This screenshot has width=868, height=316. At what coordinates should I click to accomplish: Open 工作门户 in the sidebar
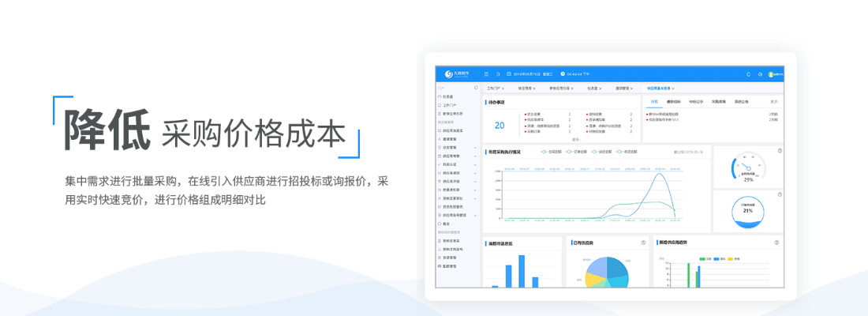pyautogui.click(x=447, y=105)
